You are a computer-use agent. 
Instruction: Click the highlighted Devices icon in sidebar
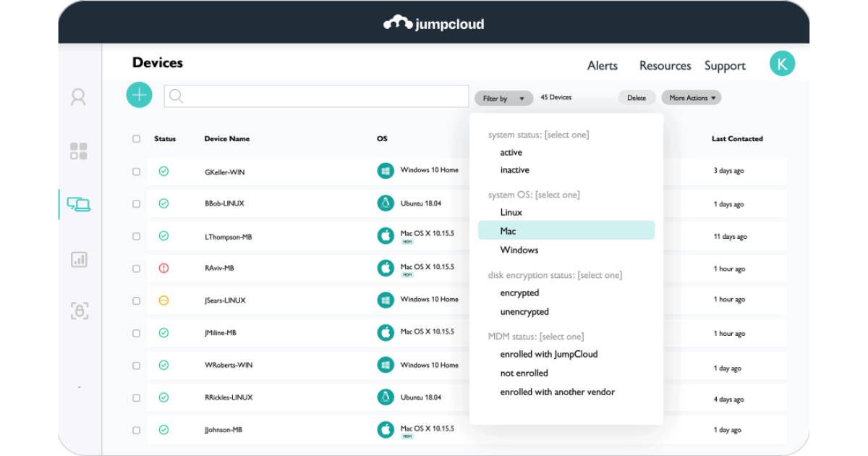tap(79, 205)
